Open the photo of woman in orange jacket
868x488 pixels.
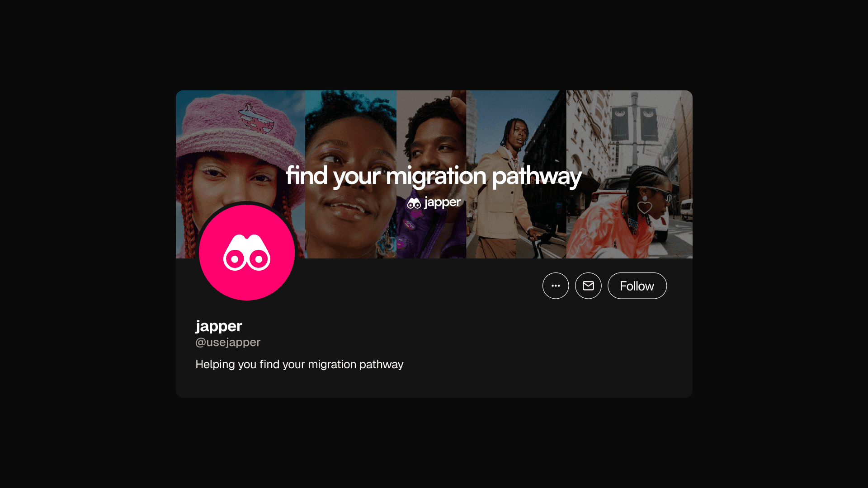coord(629,174)
